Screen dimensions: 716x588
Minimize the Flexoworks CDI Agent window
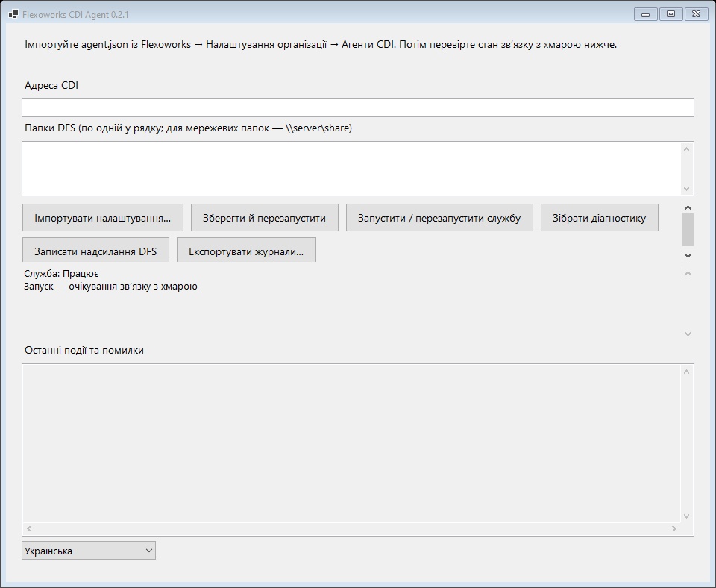(646, 14)
